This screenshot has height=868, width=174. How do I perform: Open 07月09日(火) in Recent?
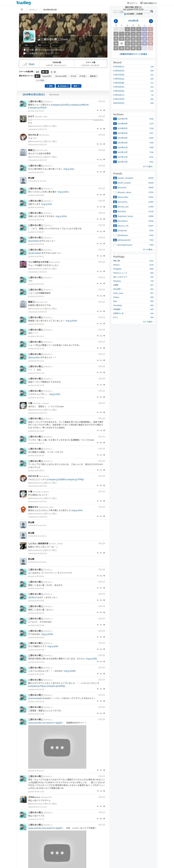pyautogui.click(x=119, y=67)
